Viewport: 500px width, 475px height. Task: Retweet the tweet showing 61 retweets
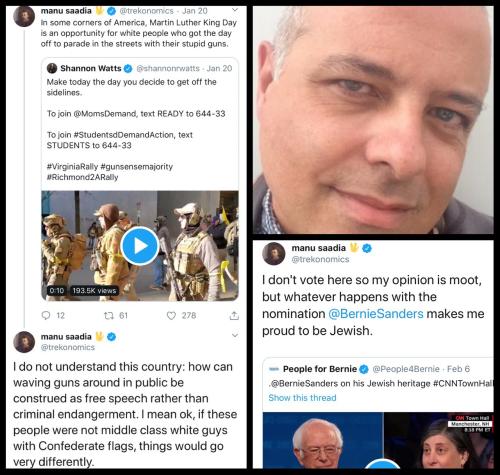109,315
